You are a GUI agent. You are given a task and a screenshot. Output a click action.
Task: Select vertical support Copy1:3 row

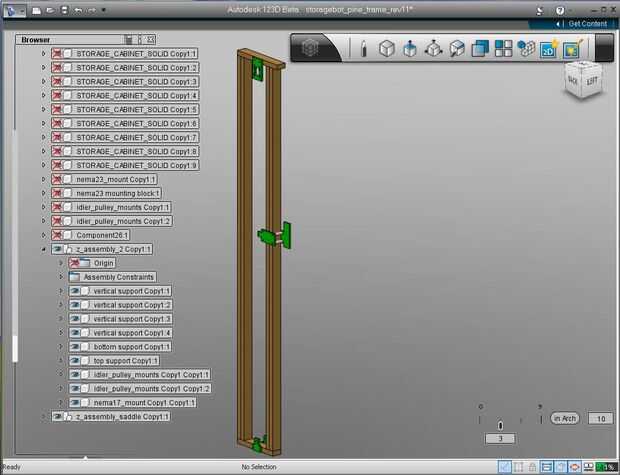pos(120,319)
